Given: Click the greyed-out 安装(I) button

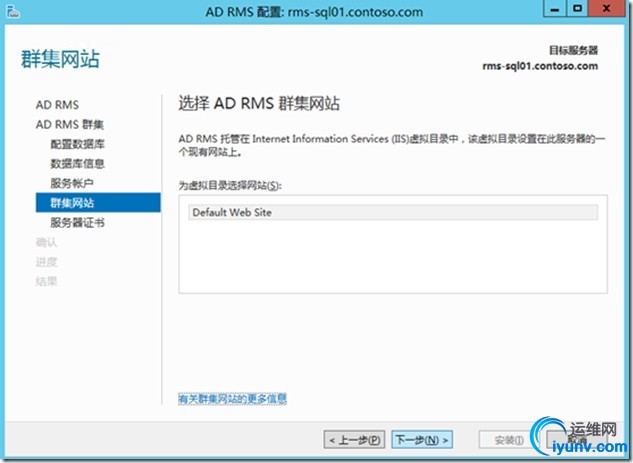Looking at the screenshot, I should (509, 440).
